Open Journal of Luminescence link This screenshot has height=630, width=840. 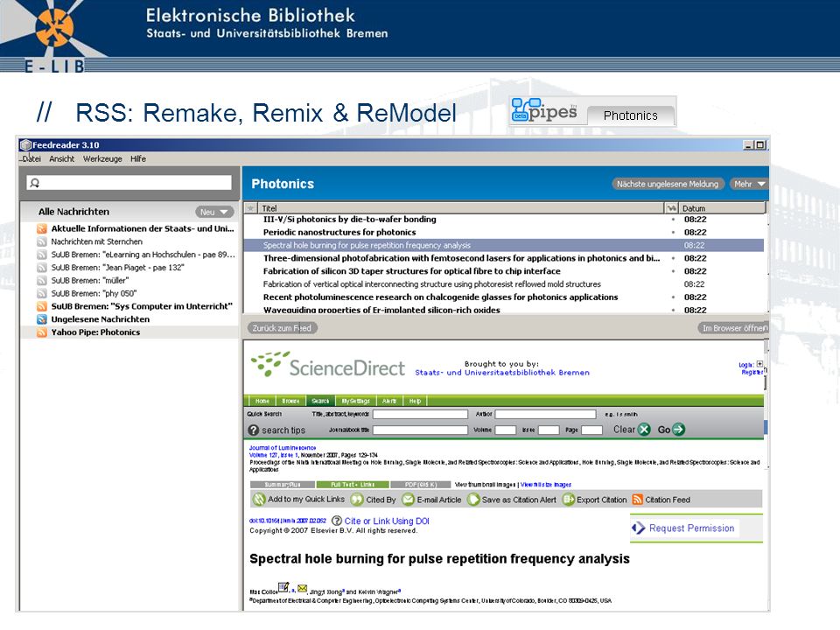click(283, 448)
